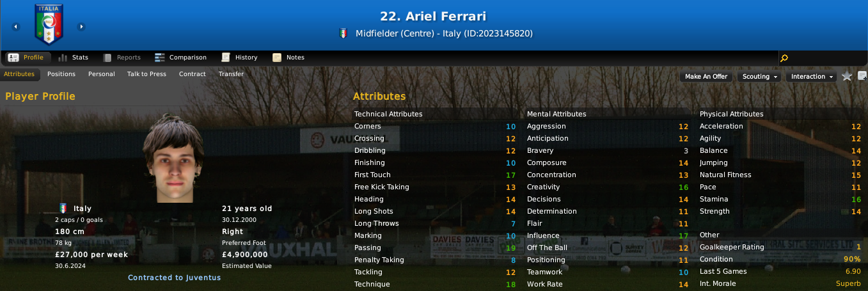Expand the Scouting dropdown
Screen dimensions: 868x291
(x=760, y=76)
